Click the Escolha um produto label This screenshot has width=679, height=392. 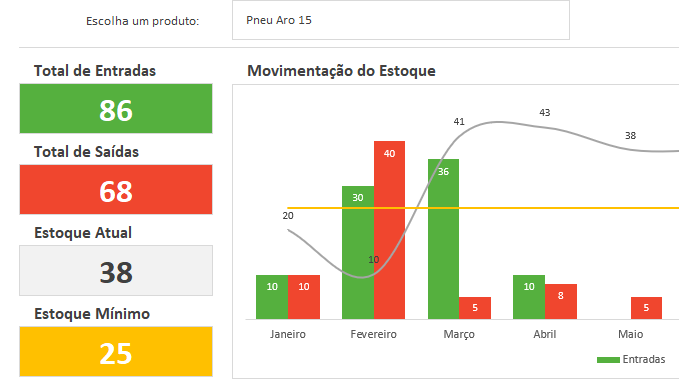[142, 21]
